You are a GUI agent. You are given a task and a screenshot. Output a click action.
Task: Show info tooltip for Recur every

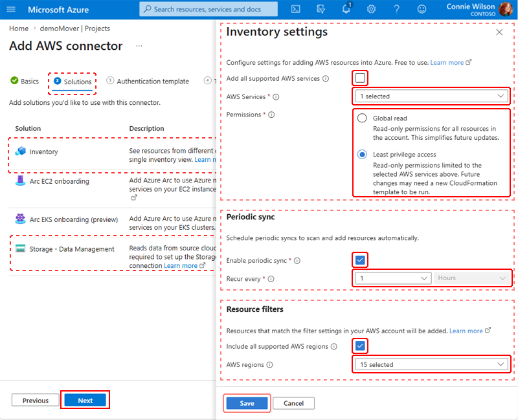click(x=271, y=279)
